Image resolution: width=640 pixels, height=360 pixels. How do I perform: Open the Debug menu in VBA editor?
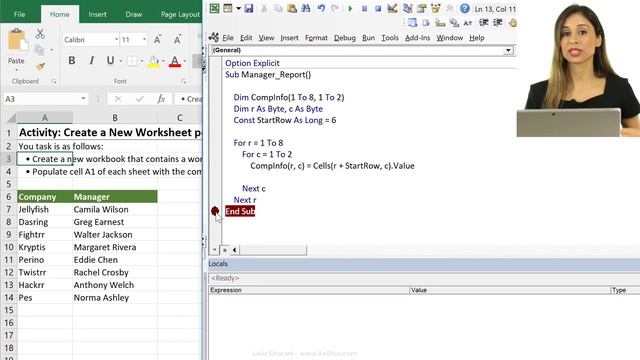[345, 38]
